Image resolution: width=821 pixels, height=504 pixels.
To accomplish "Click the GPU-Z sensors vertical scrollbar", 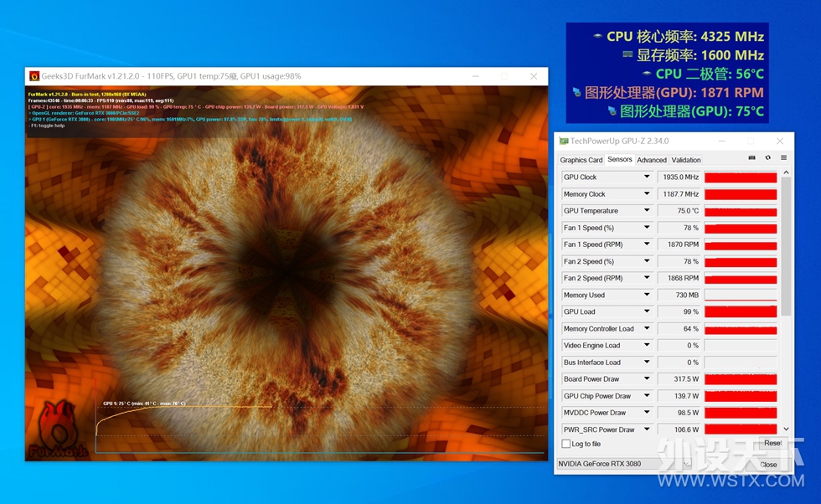I will [786, 246].
